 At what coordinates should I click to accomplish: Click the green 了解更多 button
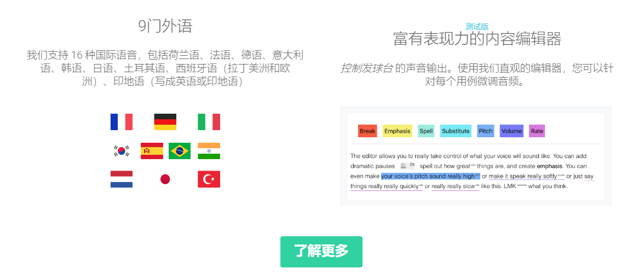coord(321,252)
